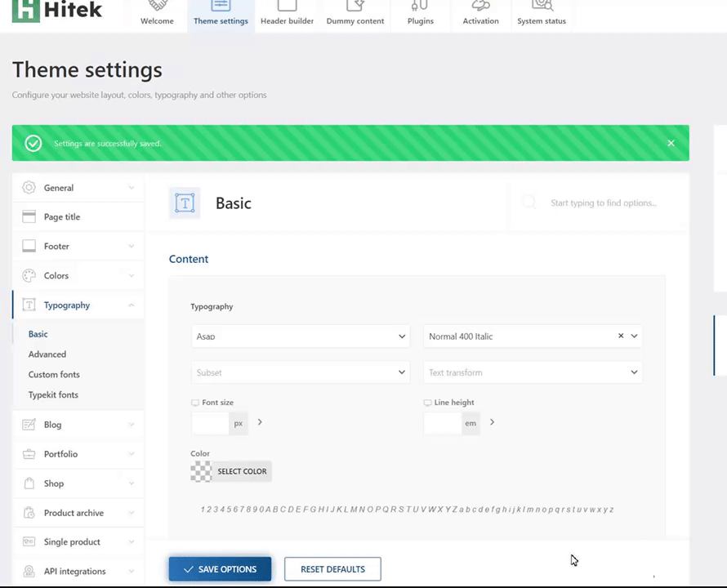Image resolution: width=727 pixels, height=588 pixels.
Task: Click the font preview sample text
Action: [x=407, y=509]
